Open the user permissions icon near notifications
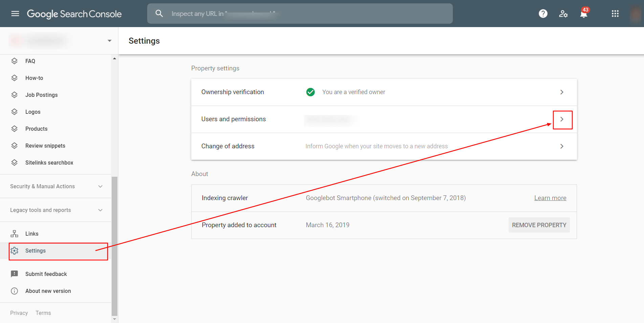 point(563,14)
